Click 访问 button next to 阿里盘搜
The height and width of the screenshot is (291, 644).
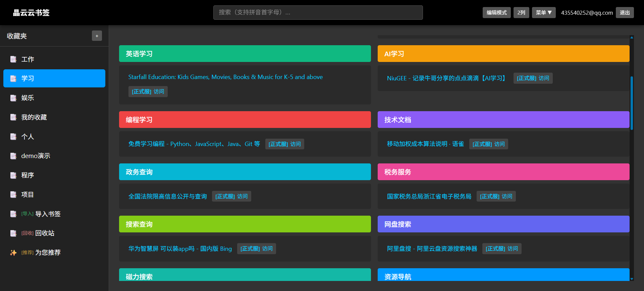point(502,248)
